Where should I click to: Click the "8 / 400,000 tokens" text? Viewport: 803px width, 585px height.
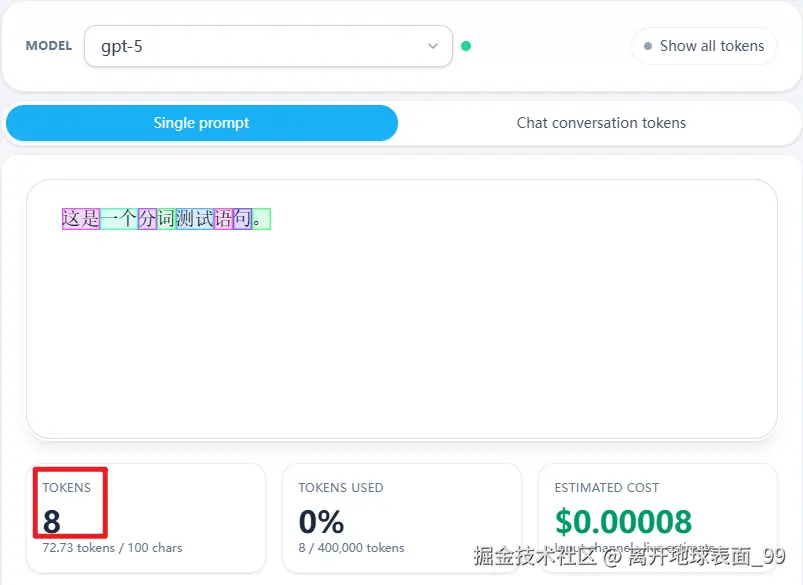click(x=351, y=548)
